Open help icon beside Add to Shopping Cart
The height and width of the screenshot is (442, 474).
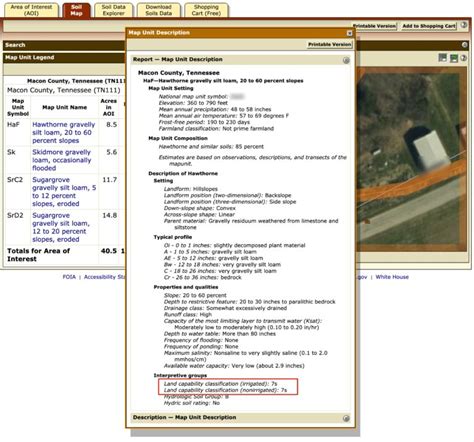coord(464,25)
